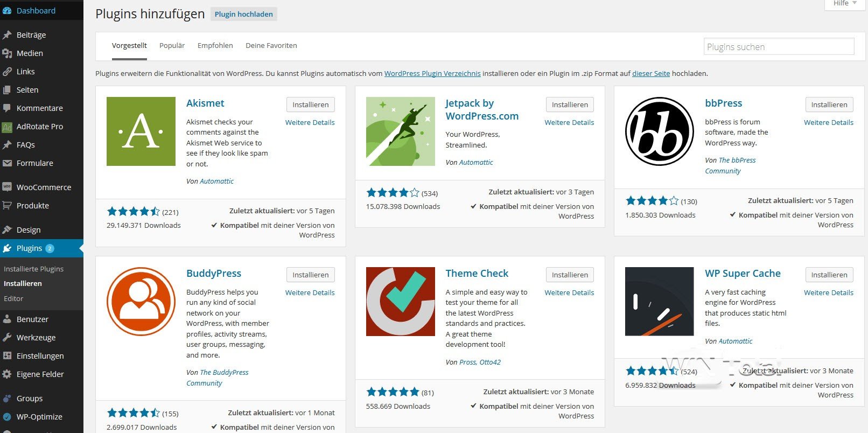This screenshot has height=433, width=868.
Task: Click the bbPress plugin title
Action: click(x=724, y=103)
